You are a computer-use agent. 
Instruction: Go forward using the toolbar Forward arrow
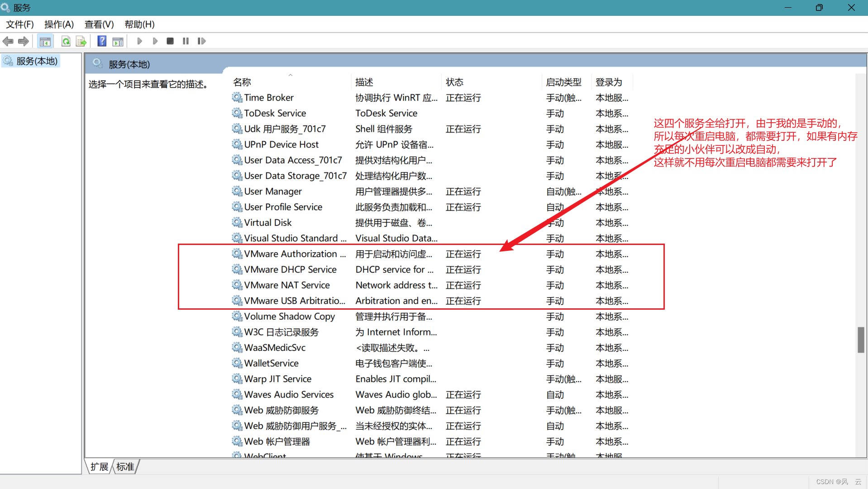(24, 41)
